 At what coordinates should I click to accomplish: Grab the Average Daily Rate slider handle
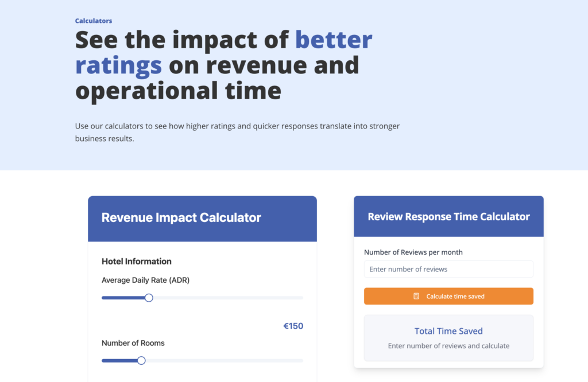coord(149,298)
